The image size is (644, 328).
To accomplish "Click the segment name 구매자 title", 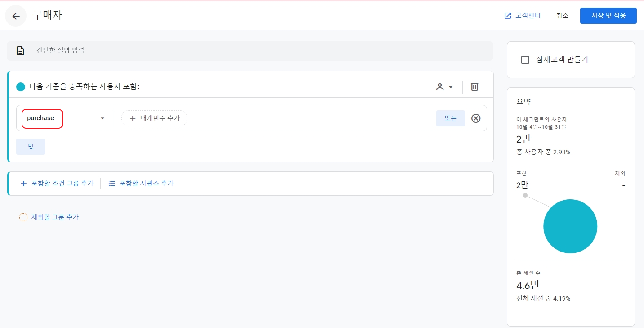I will (47, 15).
